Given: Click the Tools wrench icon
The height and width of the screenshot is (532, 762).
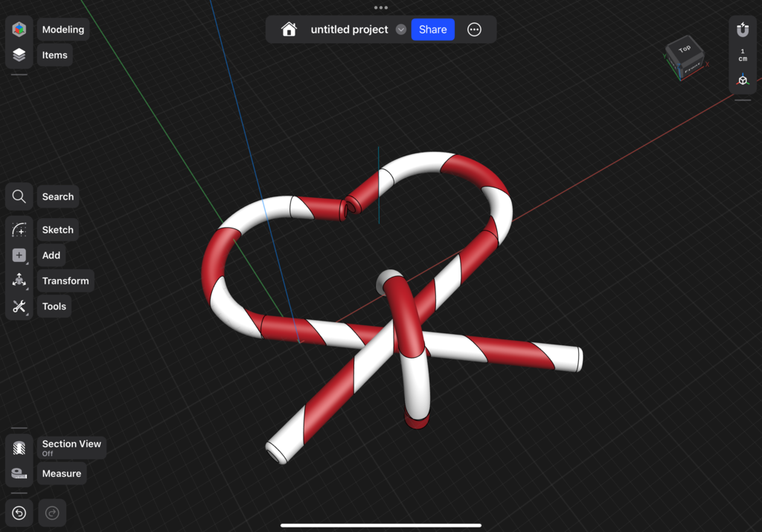Looking at the screenshot, I should click(19, 306).
